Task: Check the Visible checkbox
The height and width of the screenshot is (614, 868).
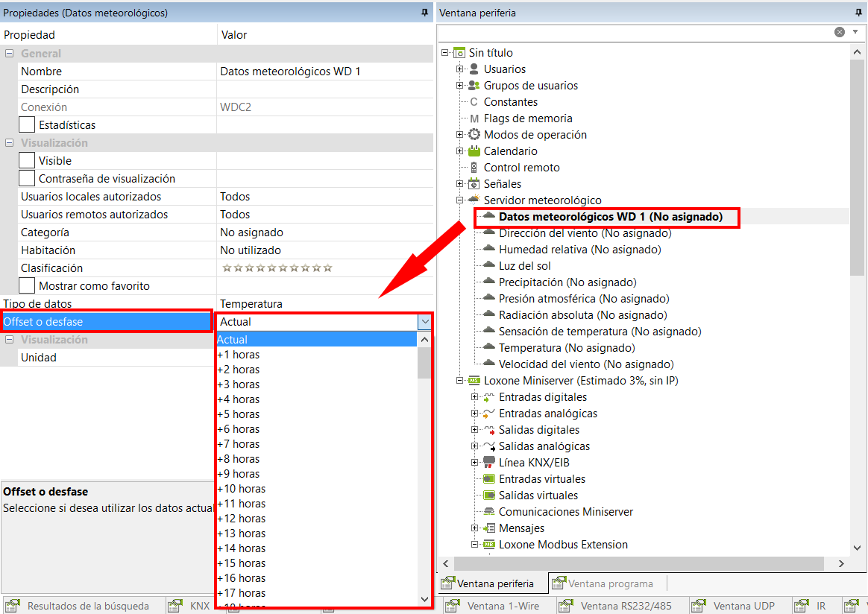Action: [x=27, y=161]
